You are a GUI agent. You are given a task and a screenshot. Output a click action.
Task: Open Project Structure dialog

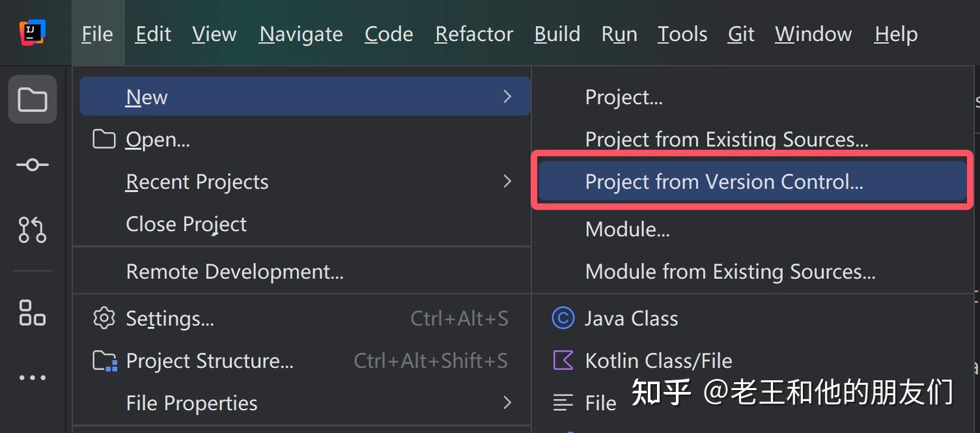[209, 361]
